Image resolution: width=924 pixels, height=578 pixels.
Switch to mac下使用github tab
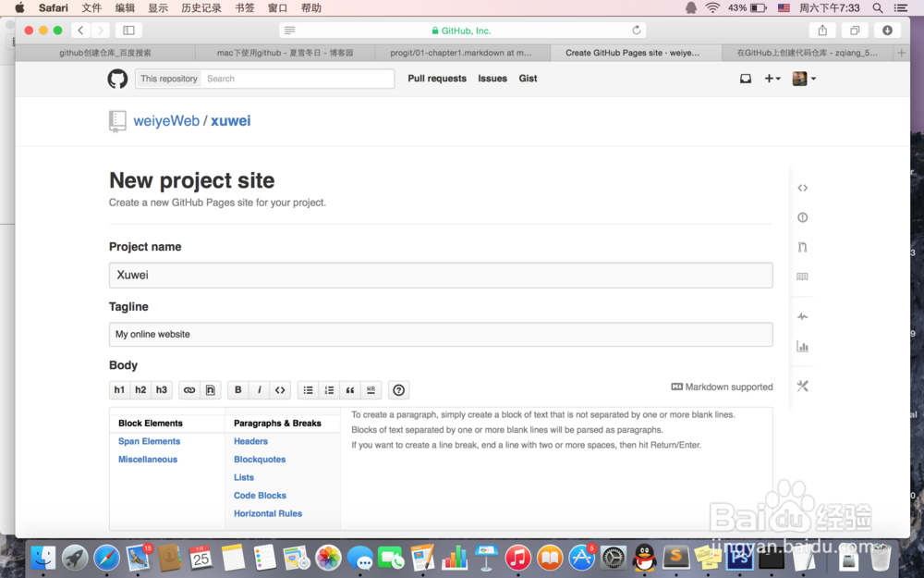(x=286, y=53)
